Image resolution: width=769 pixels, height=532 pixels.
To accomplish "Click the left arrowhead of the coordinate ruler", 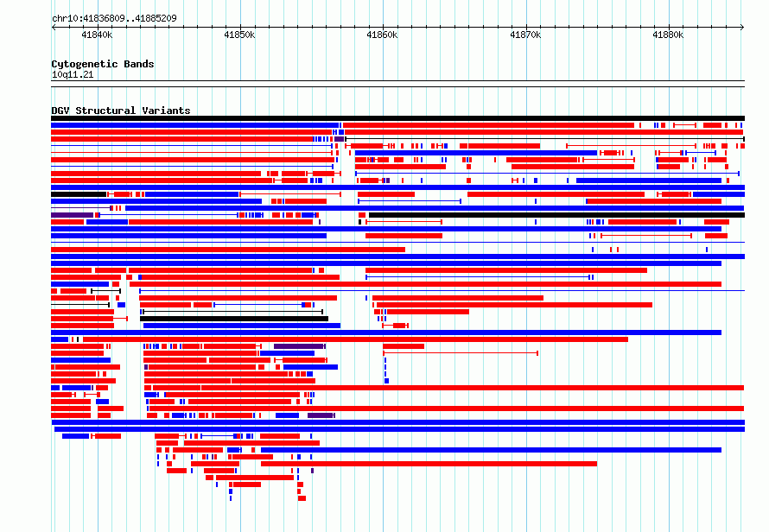I will (x=54, y=27).
